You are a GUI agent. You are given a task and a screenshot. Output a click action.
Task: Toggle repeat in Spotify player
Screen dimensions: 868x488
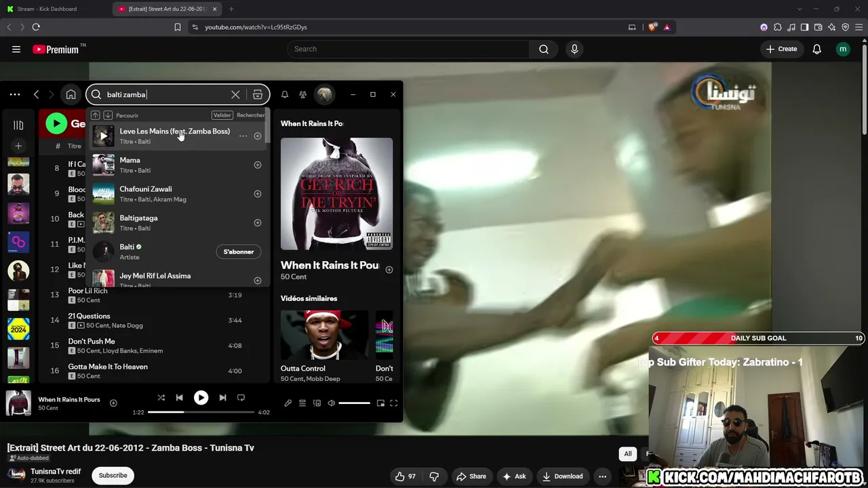tap(241, 398)
